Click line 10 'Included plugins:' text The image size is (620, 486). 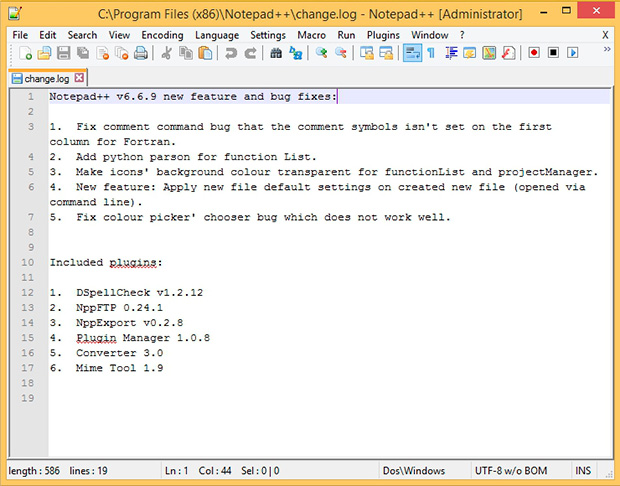pos(105,263)
